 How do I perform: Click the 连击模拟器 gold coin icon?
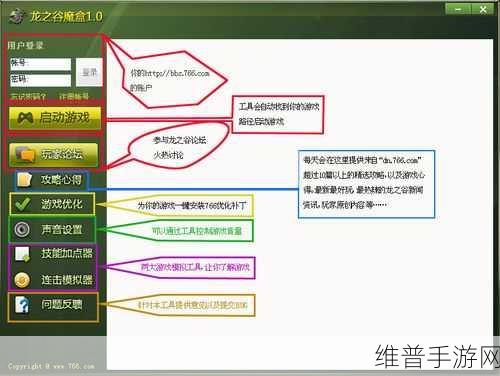click(x=22, y=280)
